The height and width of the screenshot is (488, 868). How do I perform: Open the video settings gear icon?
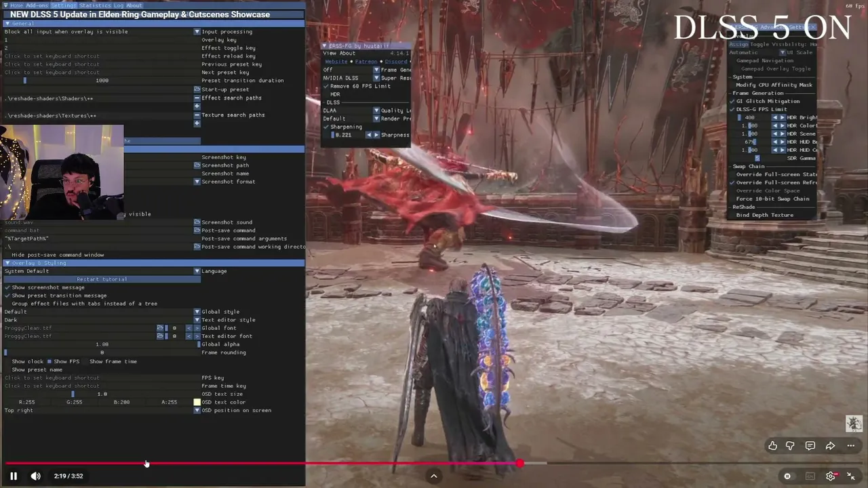tap(831, 476)
